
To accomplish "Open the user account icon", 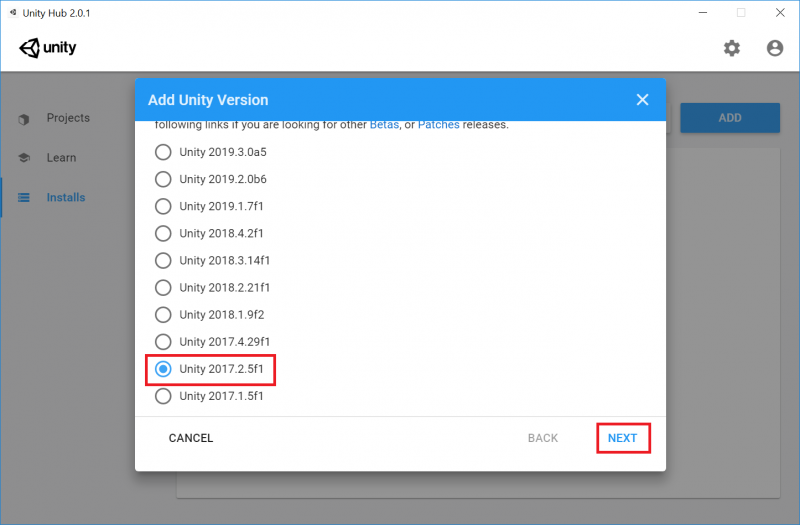I will tap(774, 48).
